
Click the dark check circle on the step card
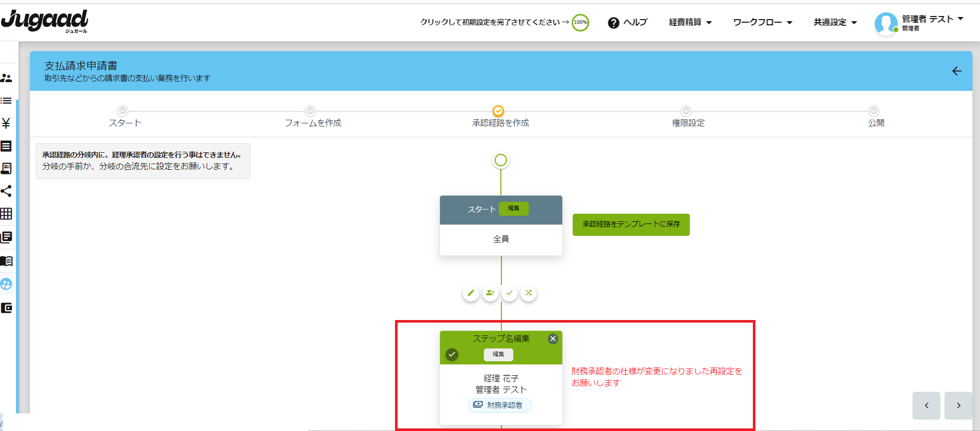452,355
